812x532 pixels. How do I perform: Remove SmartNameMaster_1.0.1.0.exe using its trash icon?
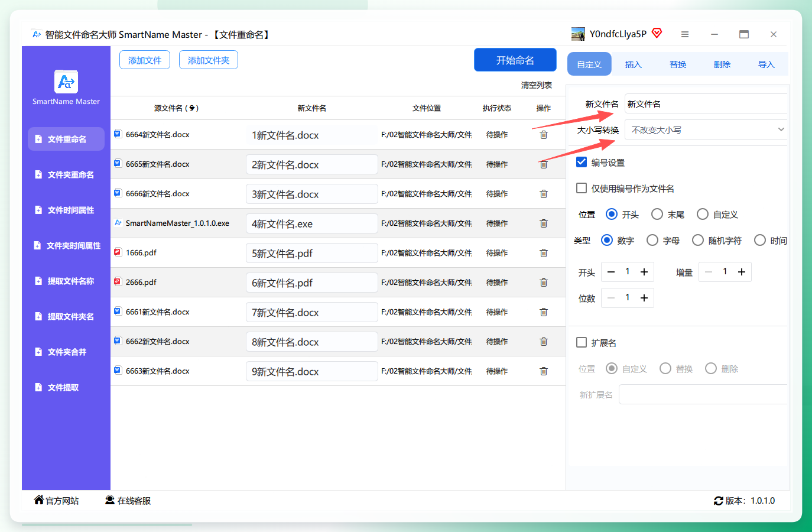coord(544,223)
